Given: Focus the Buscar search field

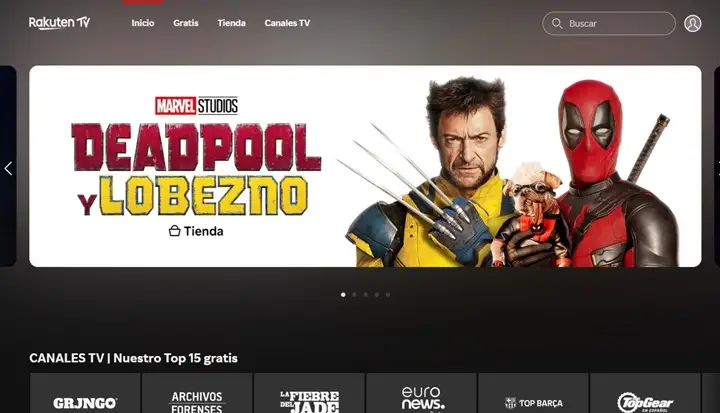Looking at the screenshot, I should 609,23.
